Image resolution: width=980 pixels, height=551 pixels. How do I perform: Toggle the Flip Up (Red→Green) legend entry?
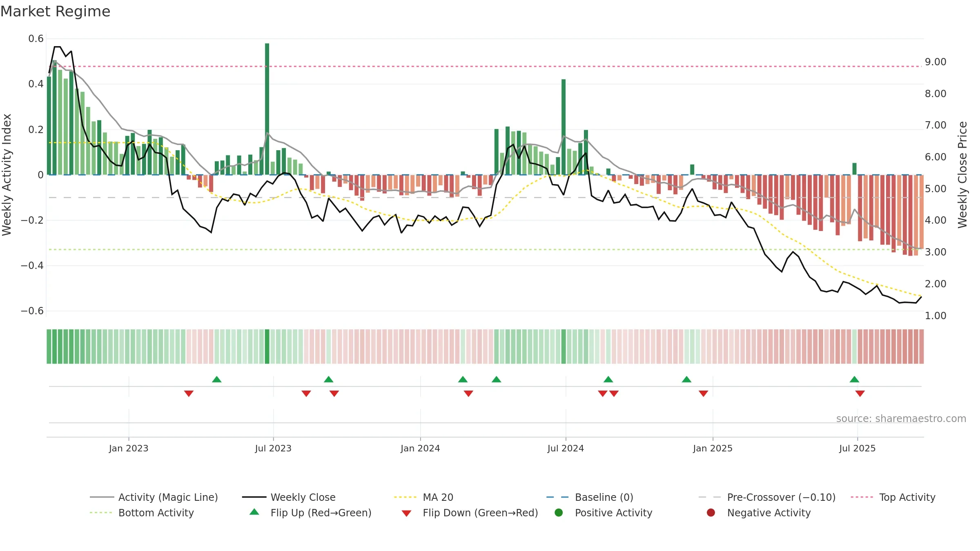click(x=310, y=513)
